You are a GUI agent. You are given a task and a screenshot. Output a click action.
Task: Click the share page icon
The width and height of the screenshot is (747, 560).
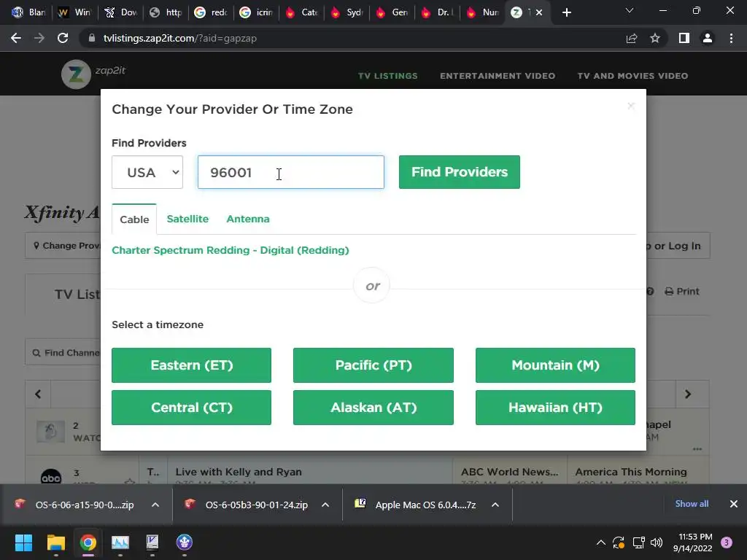tap(632, 38)
